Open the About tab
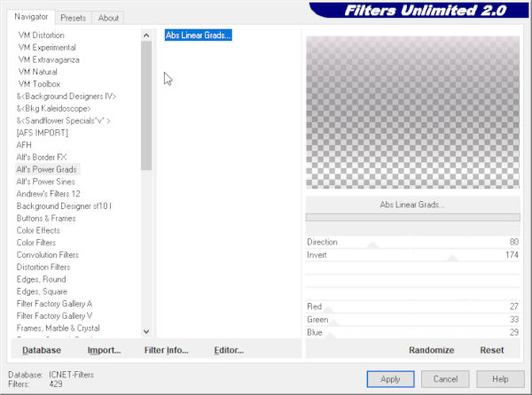The width and height of the screenshot is (532, 395). [x=108, y=18]
